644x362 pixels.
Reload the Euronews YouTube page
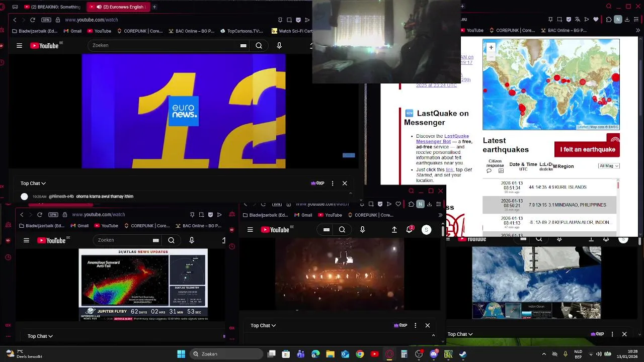(x=33, y=20)
